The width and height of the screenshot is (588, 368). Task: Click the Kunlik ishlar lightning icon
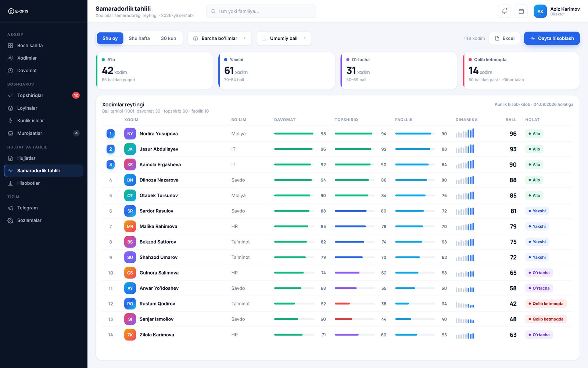coord(11,121)
